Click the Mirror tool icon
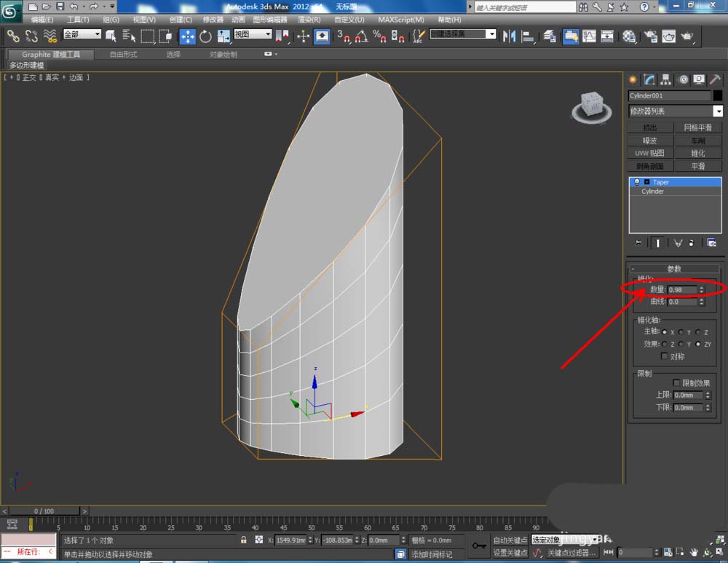The width and height of the screenshot is (728, 563). tap(510, 36)
